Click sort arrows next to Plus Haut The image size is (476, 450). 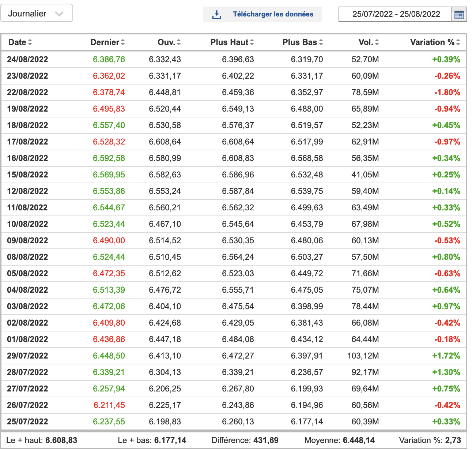[252, 42]
